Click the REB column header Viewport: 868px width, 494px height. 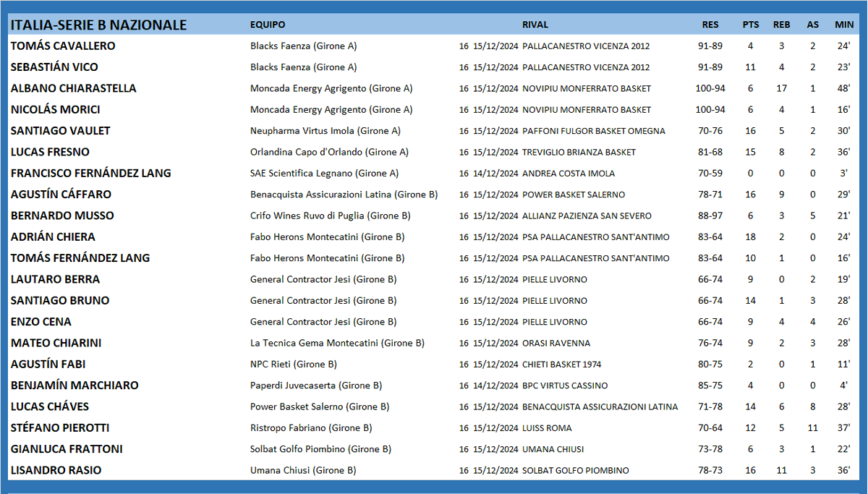[x=781, y=25]
